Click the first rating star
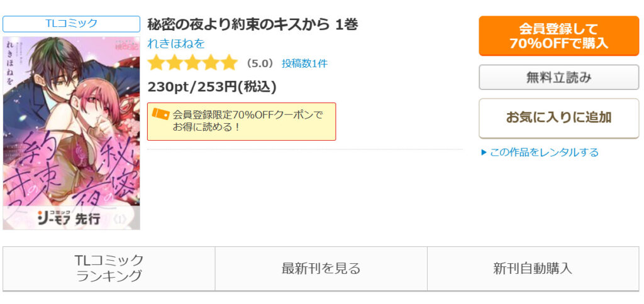 pyautogui.click(x=156, y=63)
